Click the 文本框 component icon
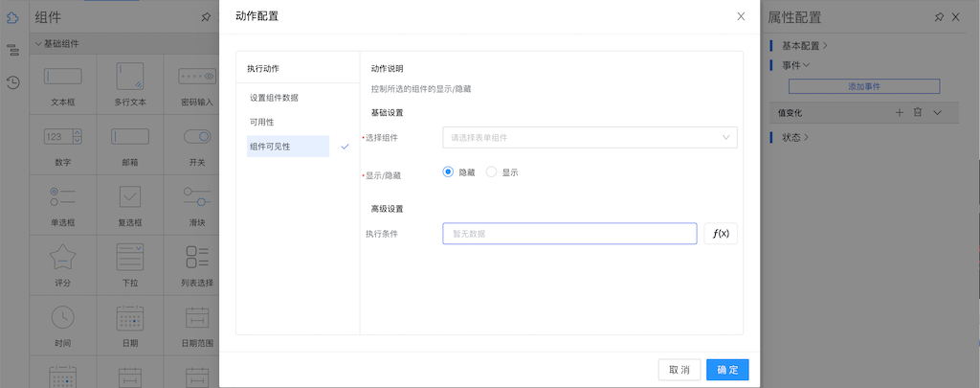Viewport: 980px width, 388px height. click(62, 77)
